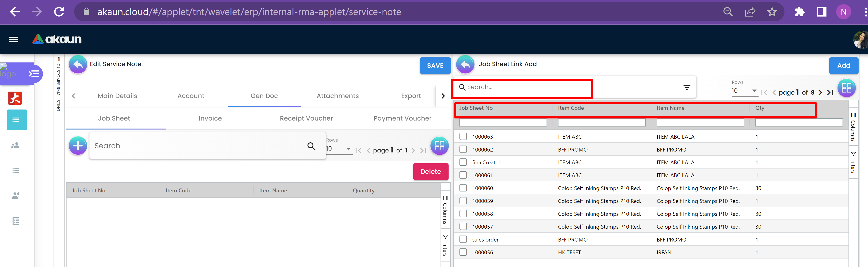Screen dimensions: 868x267
Task: Click the red PDF app icon in the sidebar
Action: [15, 98]
